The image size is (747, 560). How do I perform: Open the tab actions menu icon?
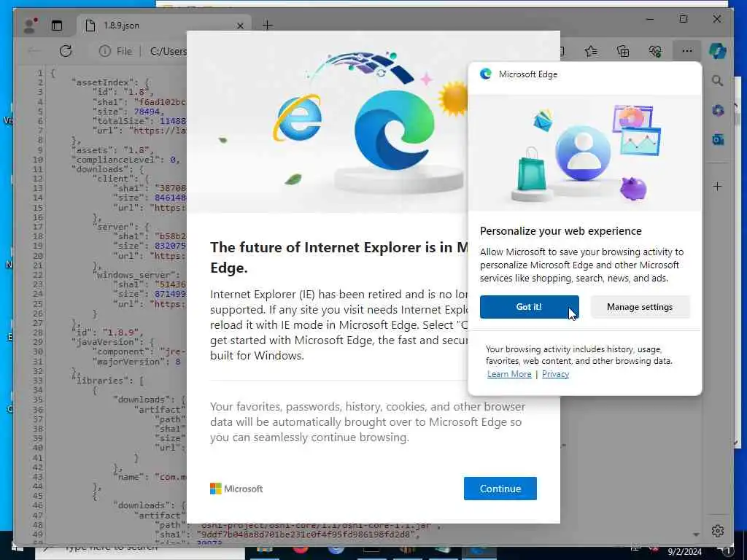(x=57, y=26)
